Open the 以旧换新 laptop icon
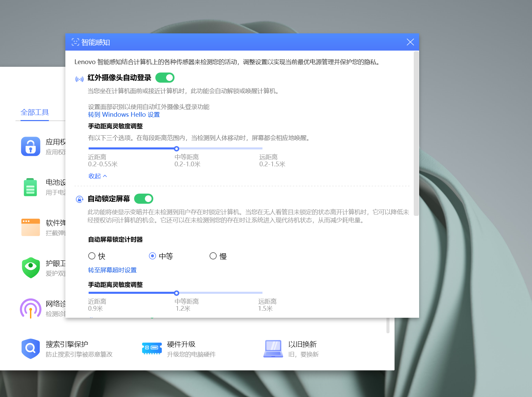 273,349
